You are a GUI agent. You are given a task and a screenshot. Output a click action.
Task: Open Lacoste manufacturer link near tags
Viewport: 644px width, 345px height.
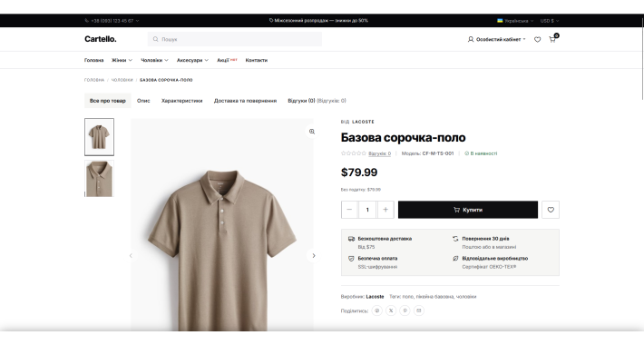pyautogui.click(x=375, y=297)
